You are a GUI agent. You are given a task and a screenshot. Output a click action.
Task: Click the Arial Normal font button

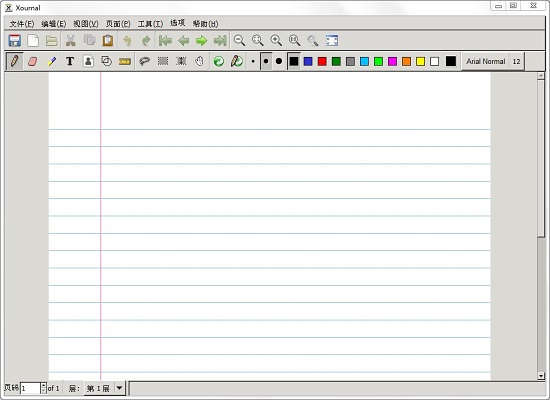(485, 61)
